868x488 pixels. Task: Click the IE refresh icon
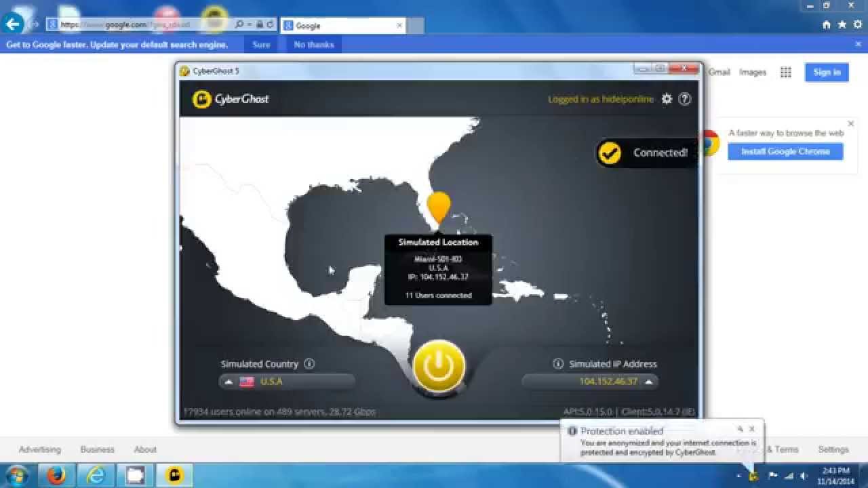pyautogui.click(x=271, y=24)
